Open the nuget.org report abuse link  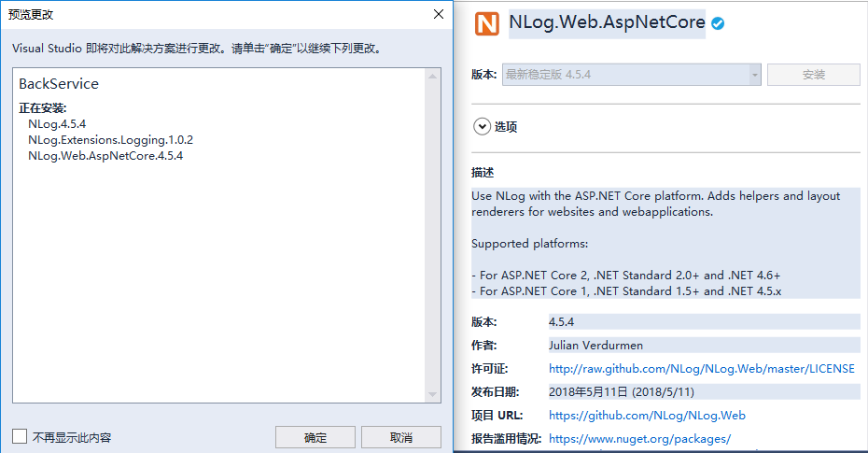[639, 438]
